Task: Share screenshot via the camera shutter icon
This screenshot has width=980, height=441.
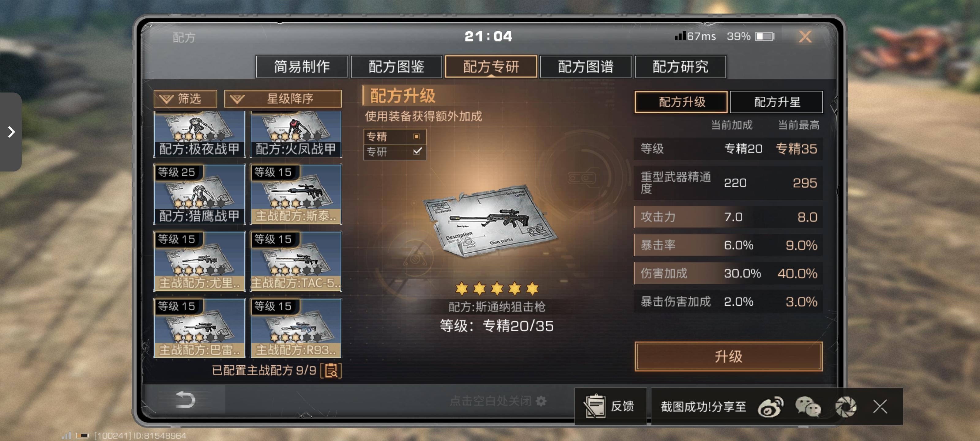Action: (x=845, y=407)
